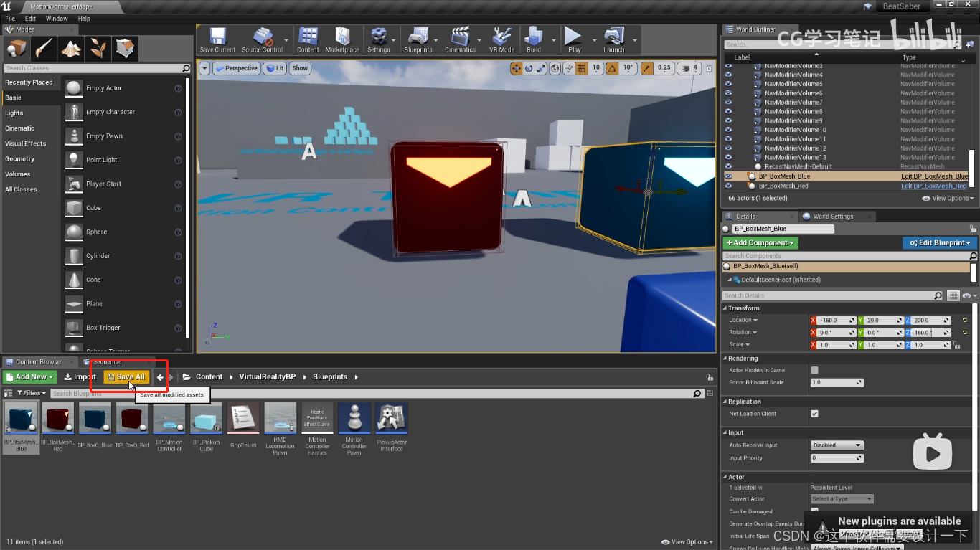Click the Edit Blueprint button
This screenshot has width=980, height=550.
pos(940,243)
